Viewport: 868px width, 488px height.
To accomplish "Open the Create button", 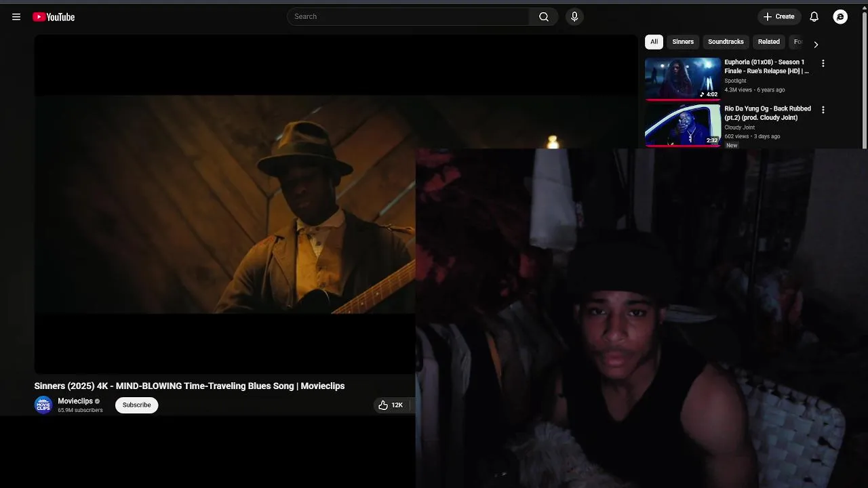I will click(779, 16).
